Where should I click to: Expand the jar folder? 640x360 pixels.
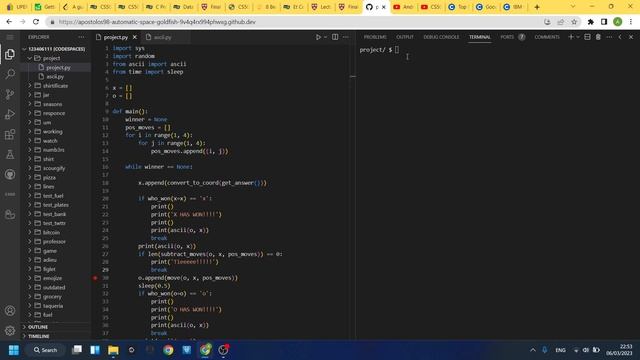(56, 95)
